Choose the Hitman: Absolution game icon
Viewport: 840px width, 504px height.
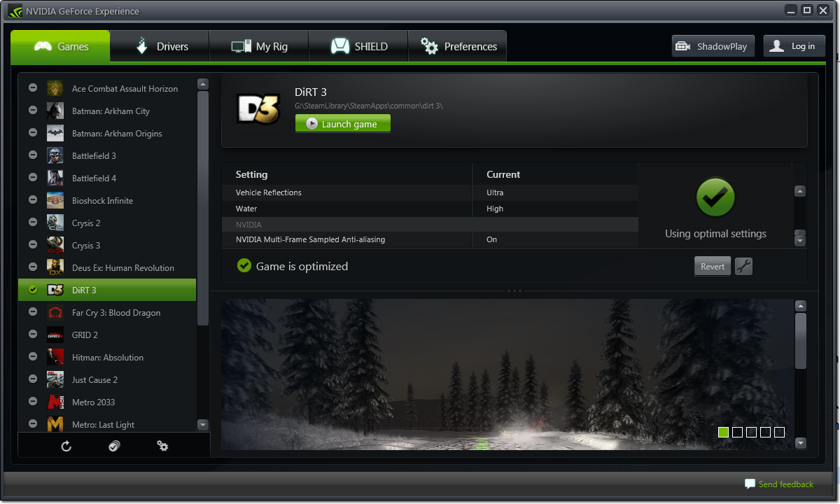[x=55, y=357]
